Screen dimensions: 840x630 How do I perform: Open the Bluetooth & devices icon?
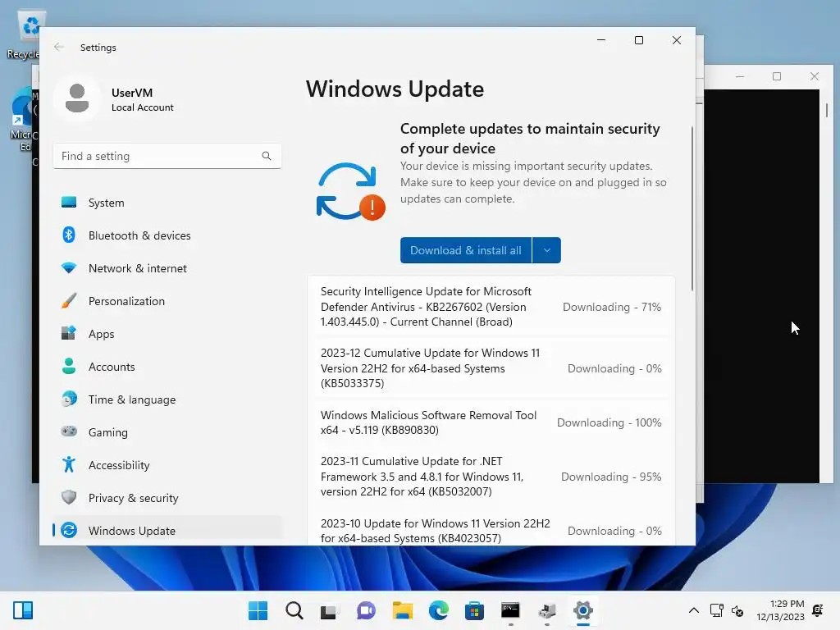[x=69, y=235]
